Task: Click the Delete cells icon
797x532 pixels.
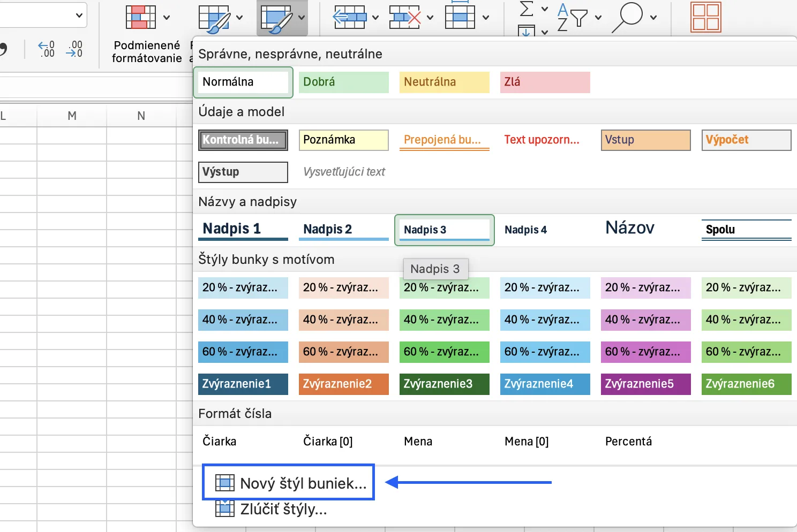Action: [x=405, y=17]
